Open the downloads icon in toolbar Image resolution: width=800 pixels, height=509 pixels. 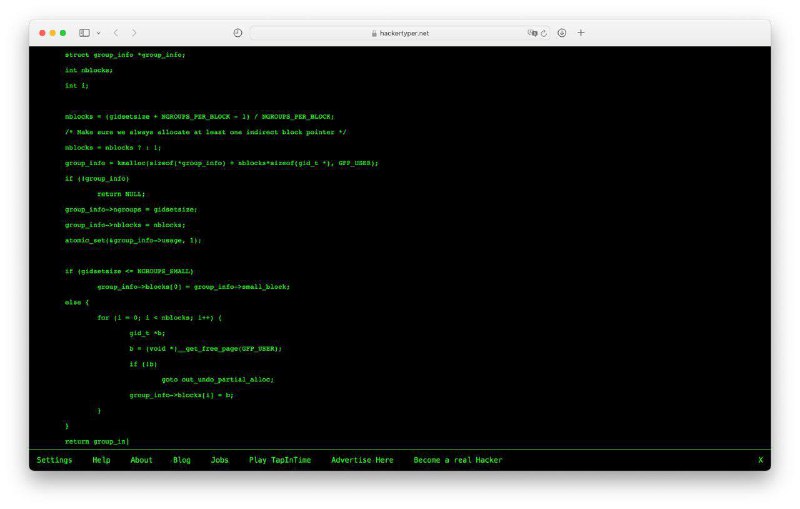(x=562, y=33)
